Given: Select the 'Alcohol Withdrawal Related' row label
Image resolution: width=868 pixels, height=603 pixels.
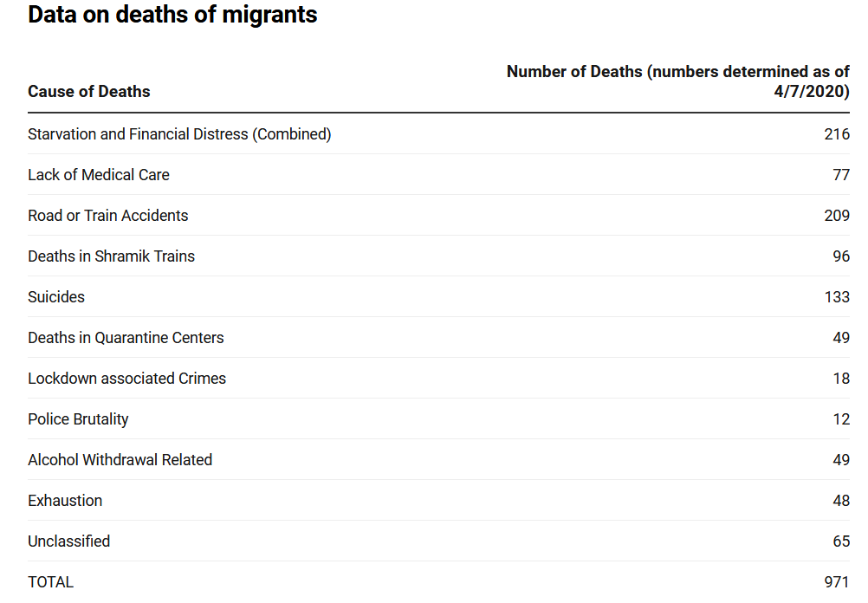Looking at the screenshot, I should coord(120,460).
